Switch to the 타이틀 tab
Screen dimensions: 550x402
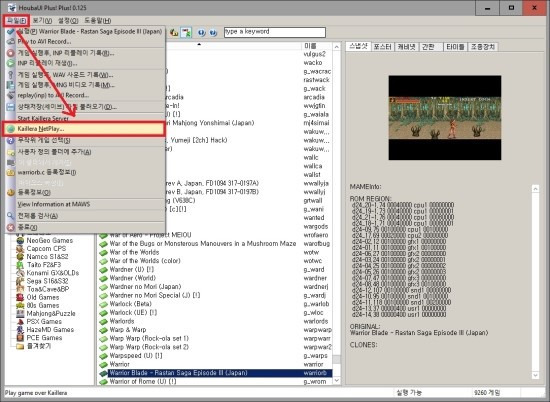tap(455, 47)
